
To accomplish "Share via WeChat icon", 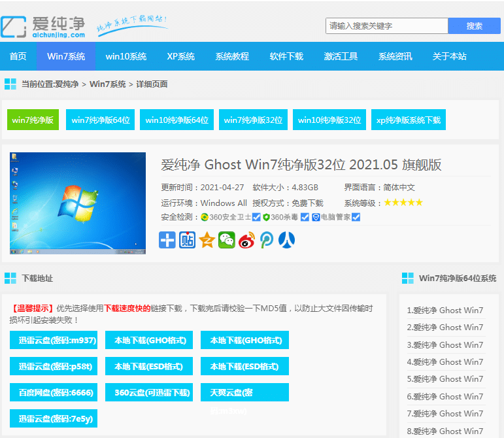I will coord(227,240).
